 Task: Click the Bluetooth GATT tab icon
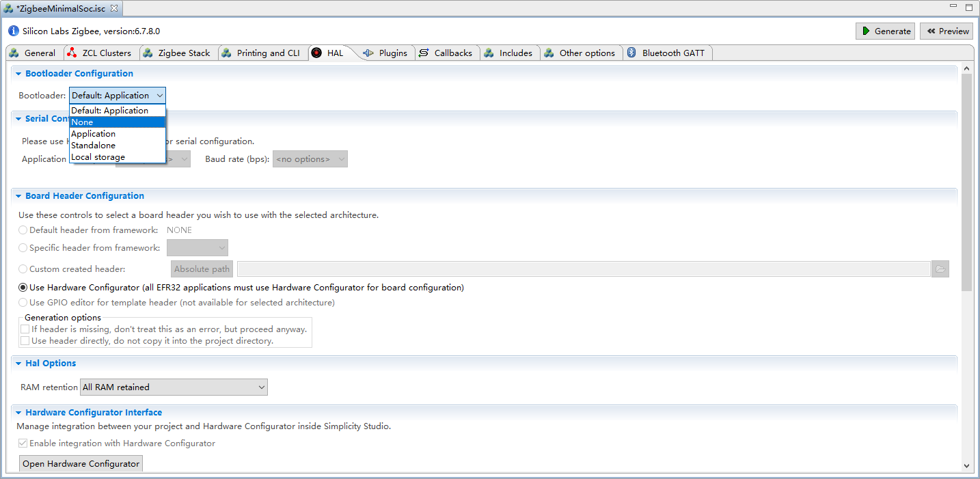632,53
